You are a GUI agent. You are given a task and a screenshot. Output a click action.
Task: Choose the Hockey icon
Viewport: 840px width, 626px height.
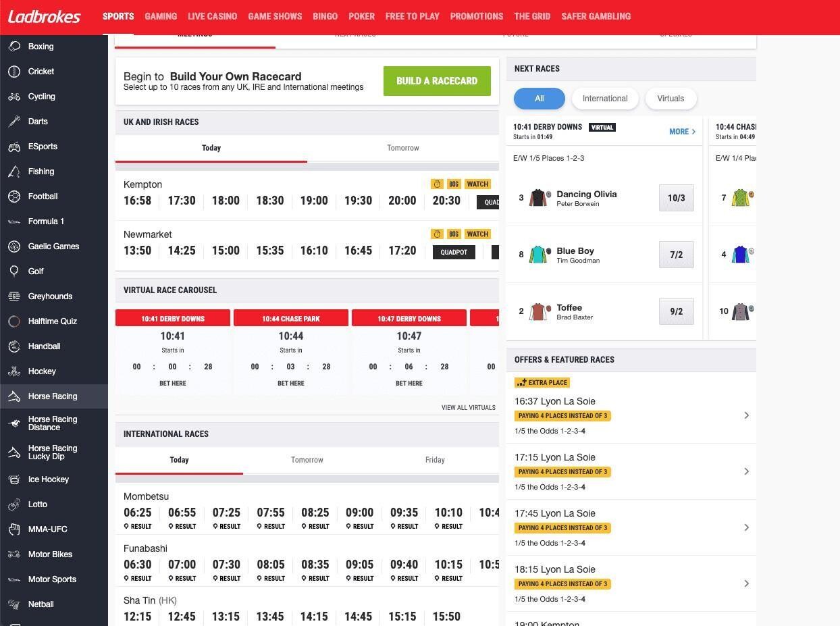click(x=14, y=371)
